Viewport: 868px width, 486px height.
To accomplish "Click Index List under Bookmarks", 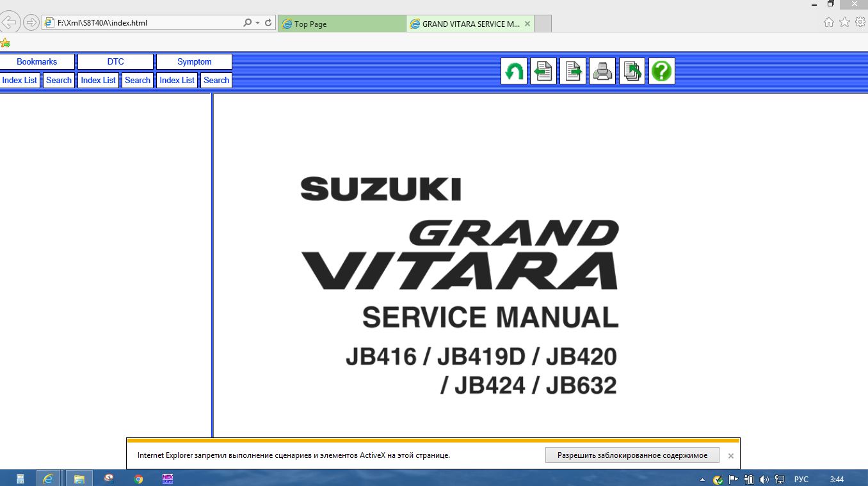I will click(20, 81).
